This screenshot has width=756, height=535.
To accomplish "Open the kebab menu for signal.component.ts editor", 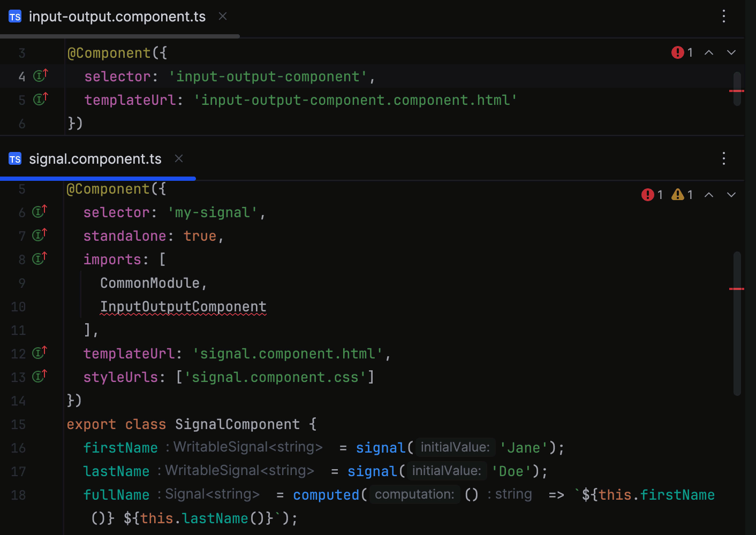I will 723,158.
